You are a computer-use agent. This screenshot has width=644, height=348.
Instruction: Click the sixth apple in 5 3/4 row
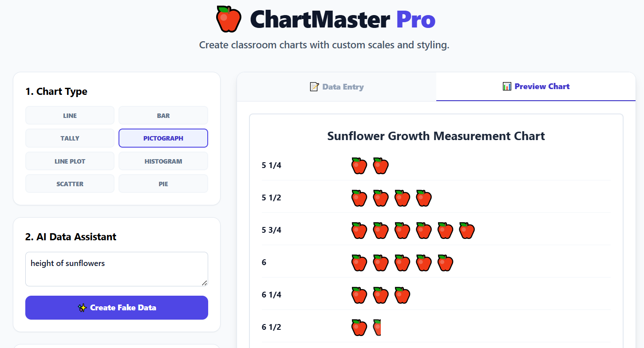coord(467,231)
